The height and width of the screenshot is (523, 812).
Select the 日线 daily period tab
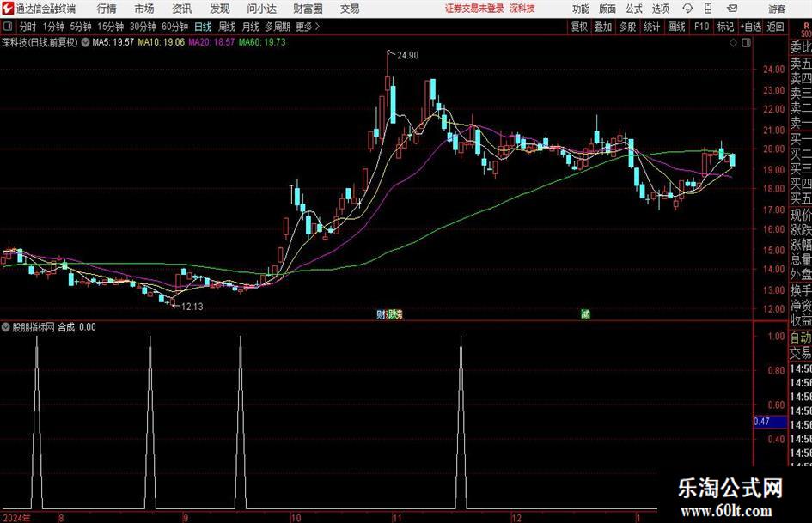pyautogui.click(x=203, y=27)
